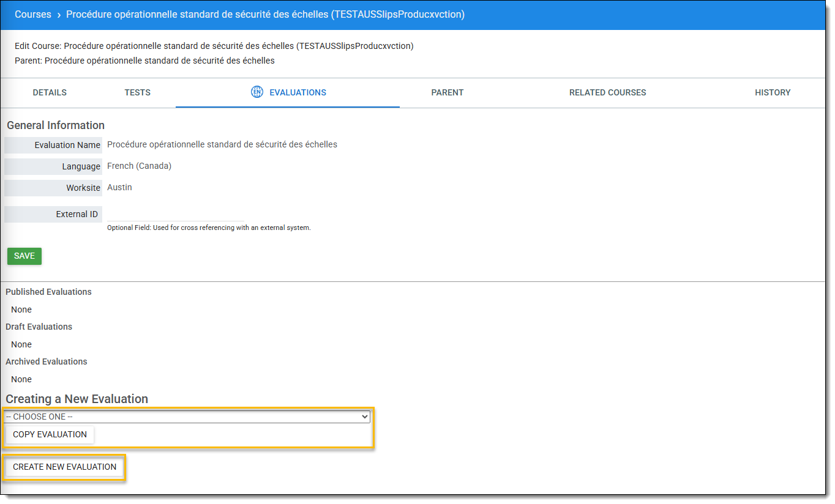
Task: Click the Copy Evaluation button
Action: click(x=50, y=435)
